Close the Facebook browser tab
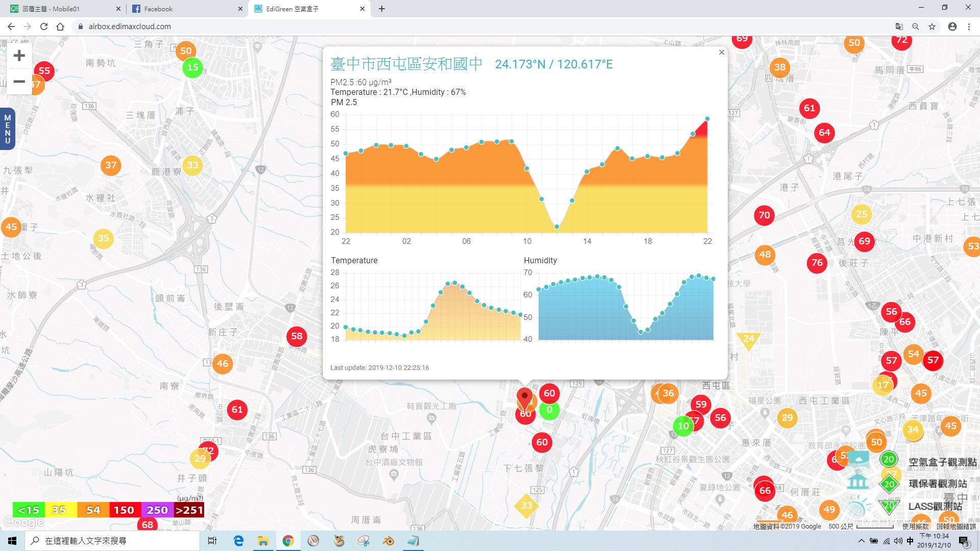This screenshot has height=551, width=980. pyautogui.click(x=240, y=9)
